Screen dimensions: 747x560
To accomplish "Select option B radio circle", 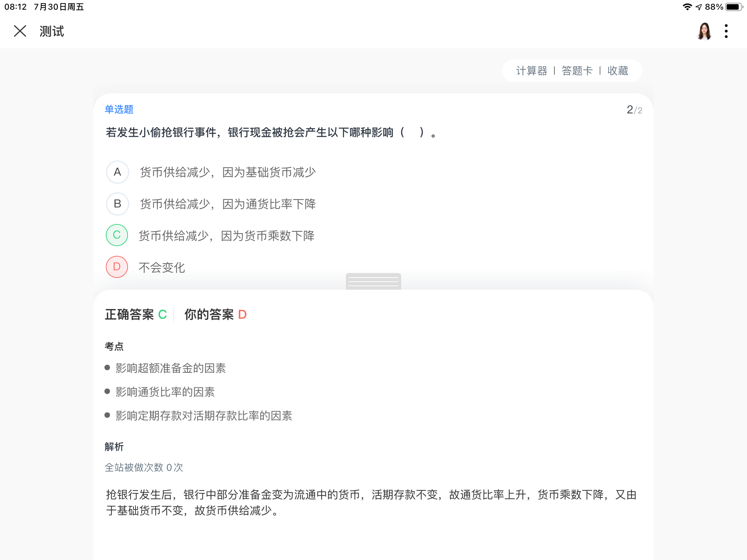I will pos(117,204).
